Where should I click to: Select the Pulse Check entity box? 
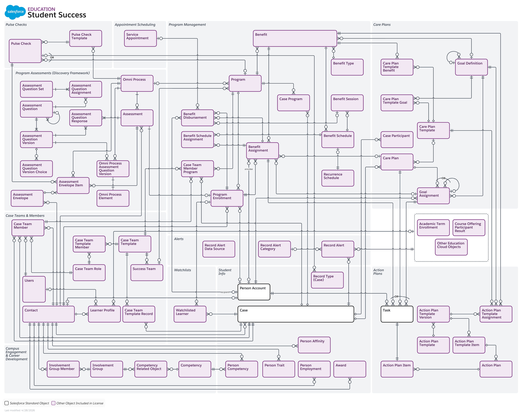pyautogui.click(x=25, y=51)
